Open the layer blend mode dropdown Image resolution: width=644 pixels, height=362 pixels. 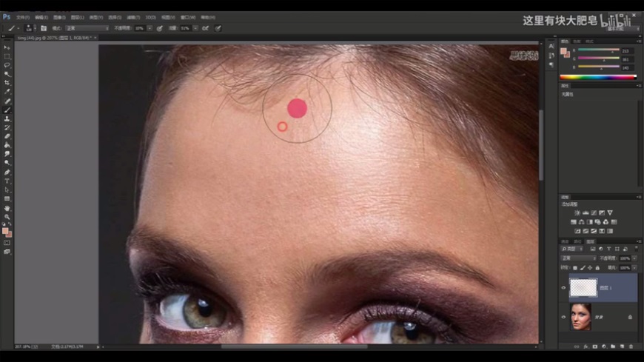pos(577,258)
